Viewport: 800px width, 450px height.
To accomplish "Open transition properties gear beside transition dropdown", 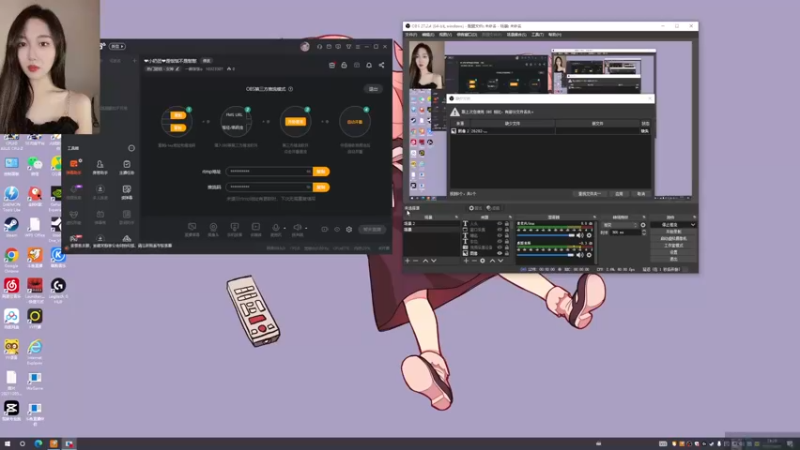I will pyautogui.click(x=643, y=225).
